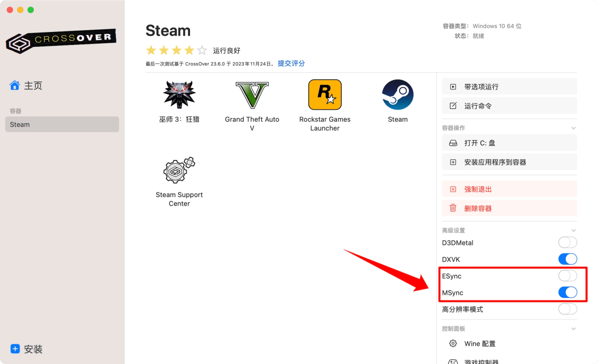Launch the Steam app icon
Viewport: 598px width, 364px height.
pos(397,95)
